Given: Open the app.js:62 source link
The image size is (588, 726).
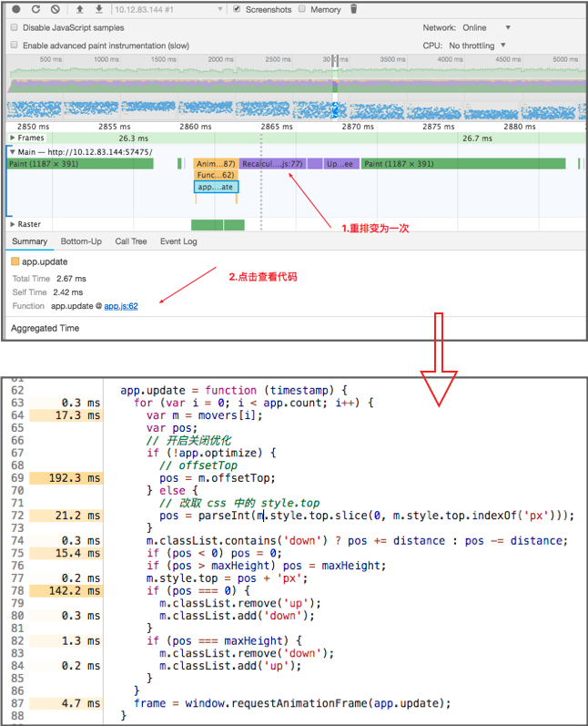Looking at the screenshot, I should point(121,306).
